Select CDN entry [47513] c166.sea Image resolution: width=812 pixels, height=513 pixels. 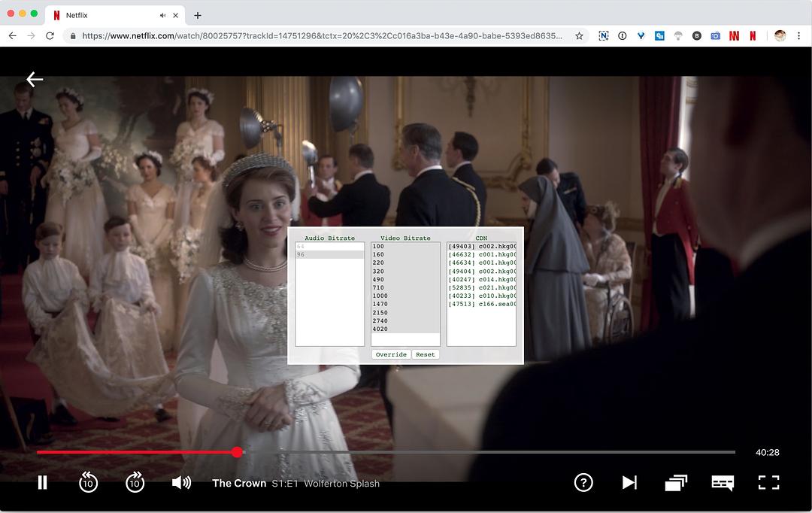point(482,304)
